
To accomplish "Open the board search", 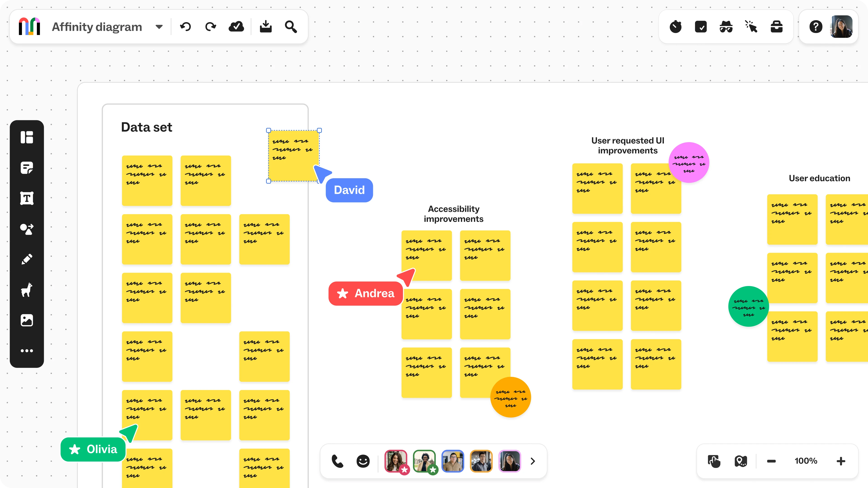I will 291,27.
